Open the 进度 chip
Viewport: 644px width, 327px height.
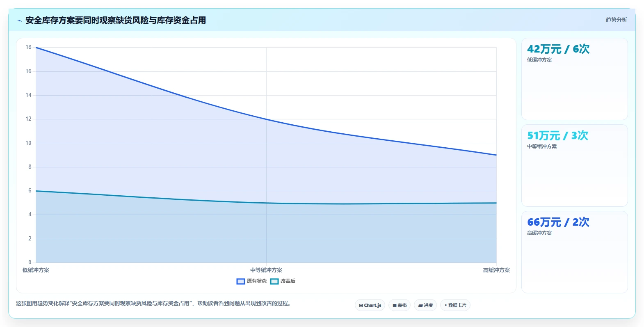(x=425, y=305)
